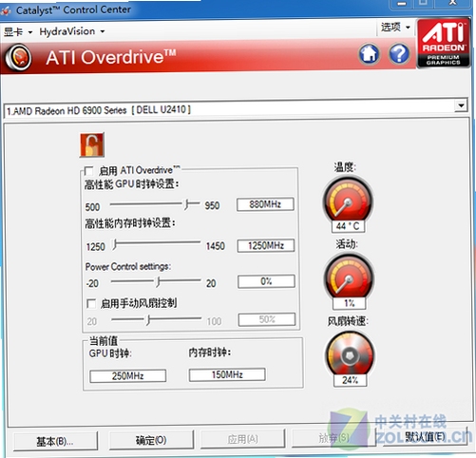Click the 放弃(S) discard button
Viewport: 476px width, 458px height.
click(333, 438)
